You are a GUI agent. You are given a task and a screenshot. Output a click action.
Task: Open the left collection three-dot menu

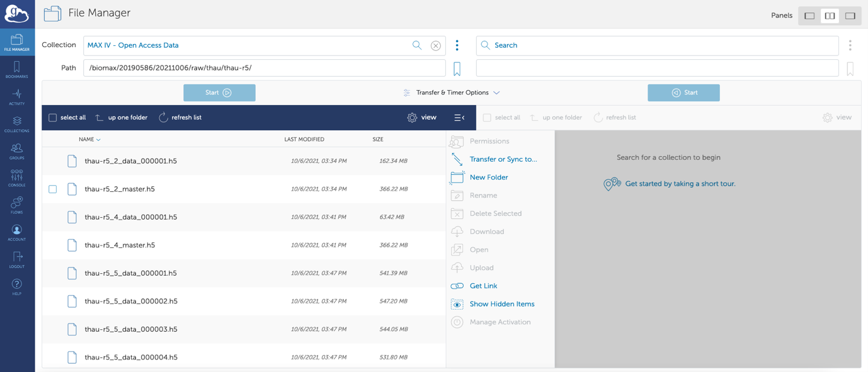tap(457, 45)
